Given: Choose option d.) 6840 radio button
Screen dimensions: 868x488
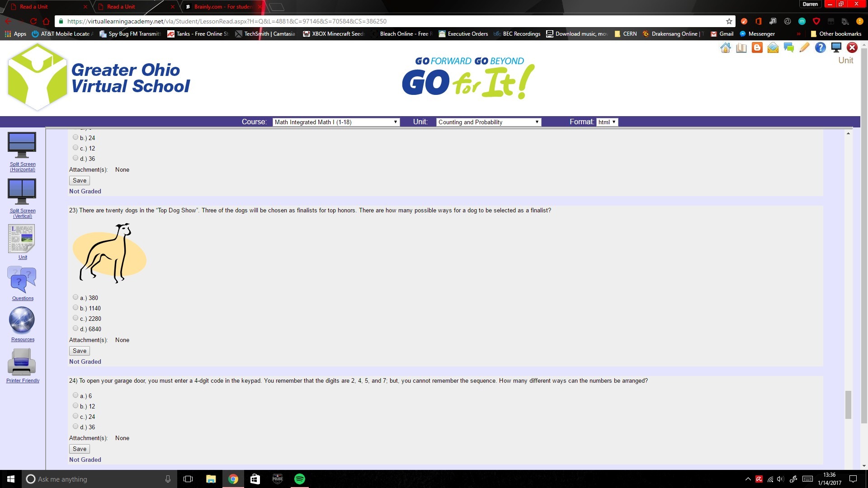Looking at the screenshot, I should [x=75, y=328].
